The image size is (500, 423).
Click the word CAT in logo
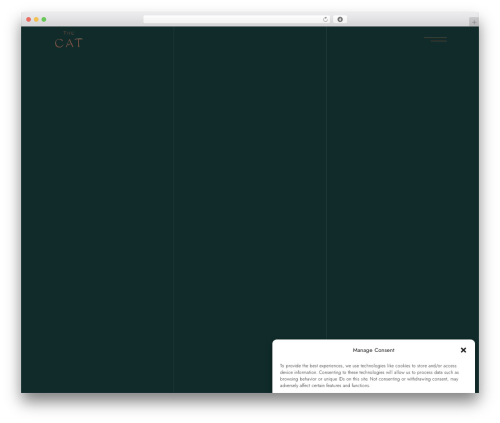click(x=69, y=43)
